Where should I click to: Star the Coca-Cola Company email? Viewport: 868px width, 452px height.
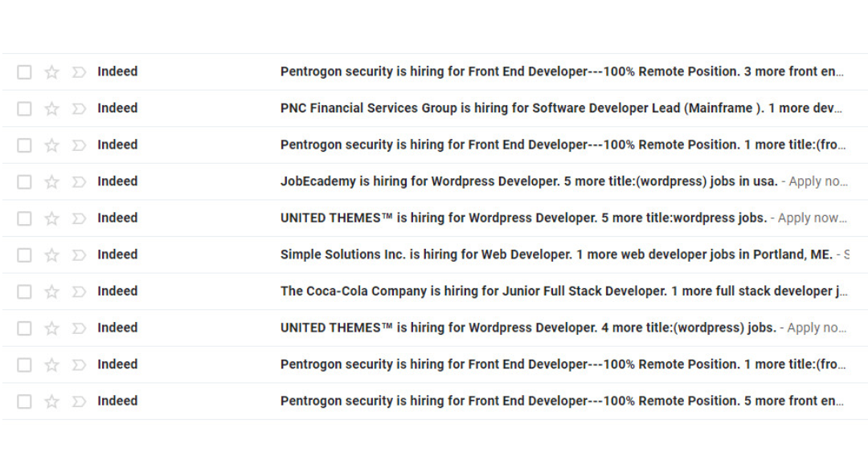pos(51,291)
